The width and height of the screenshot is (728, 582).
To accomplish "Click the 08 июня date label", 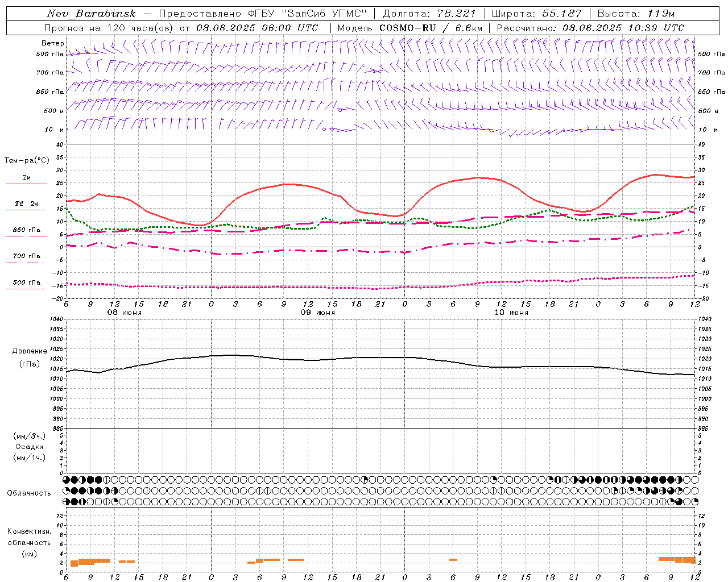I will [x=124, y=313].
